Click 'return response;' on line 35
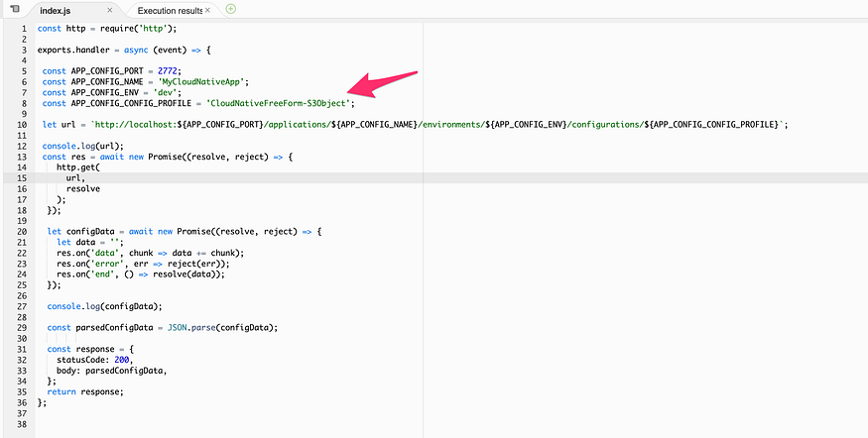The image size is (868, 438). (x=85, y=391)
